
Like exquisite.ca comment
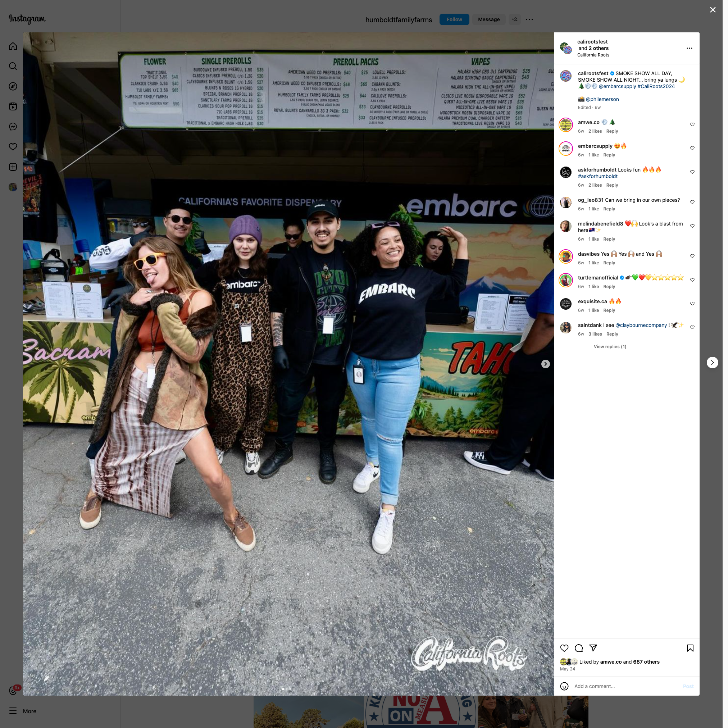coord(692,303)
